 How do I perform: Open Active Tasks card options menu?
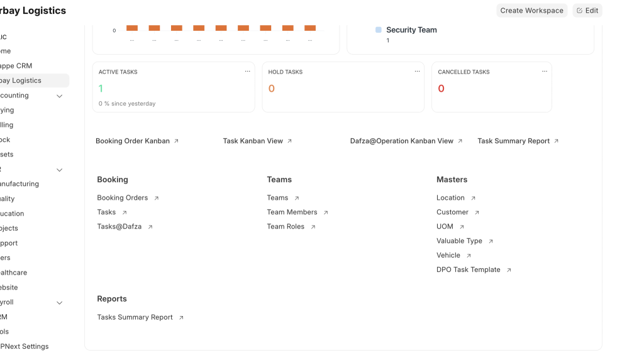pos(247,72)
